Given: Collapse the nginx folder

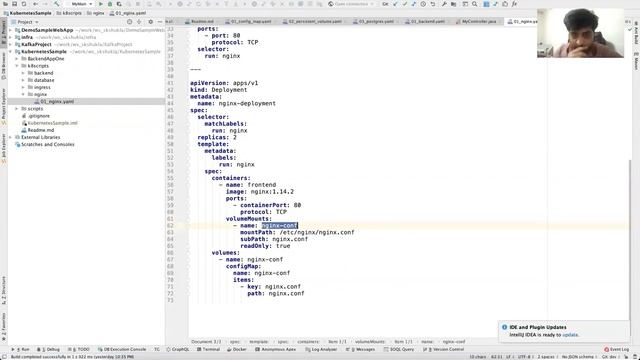Looking at the screenshot, I should click(x=23, y=94).
